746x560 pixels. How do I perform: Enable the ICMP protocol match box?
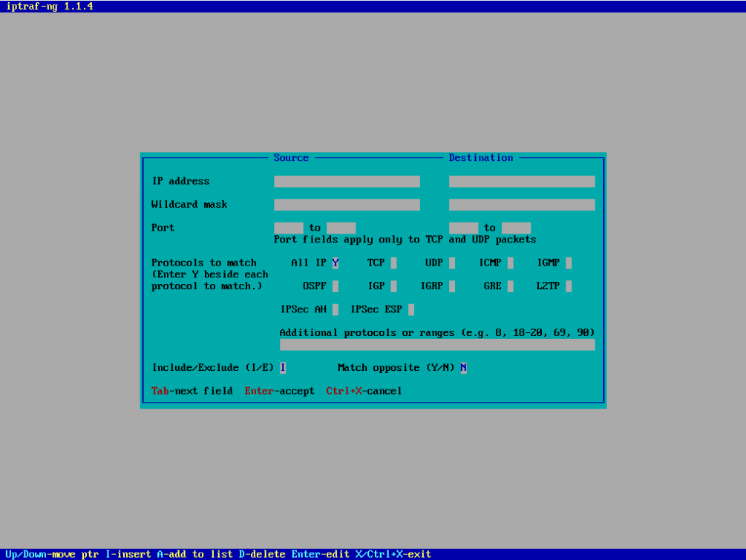coord(511,263)
